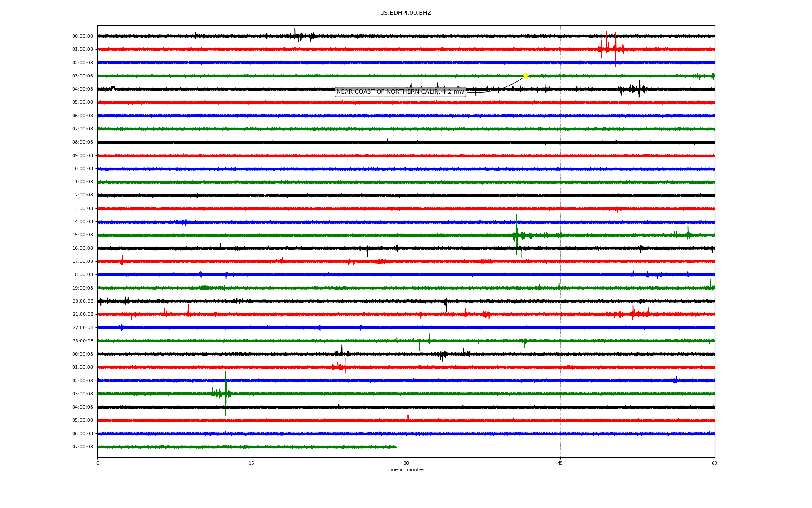Click the plot title US.EDHPI.00.BHZ
Viewport: 812px width, 508px height.
click(406, 13)
